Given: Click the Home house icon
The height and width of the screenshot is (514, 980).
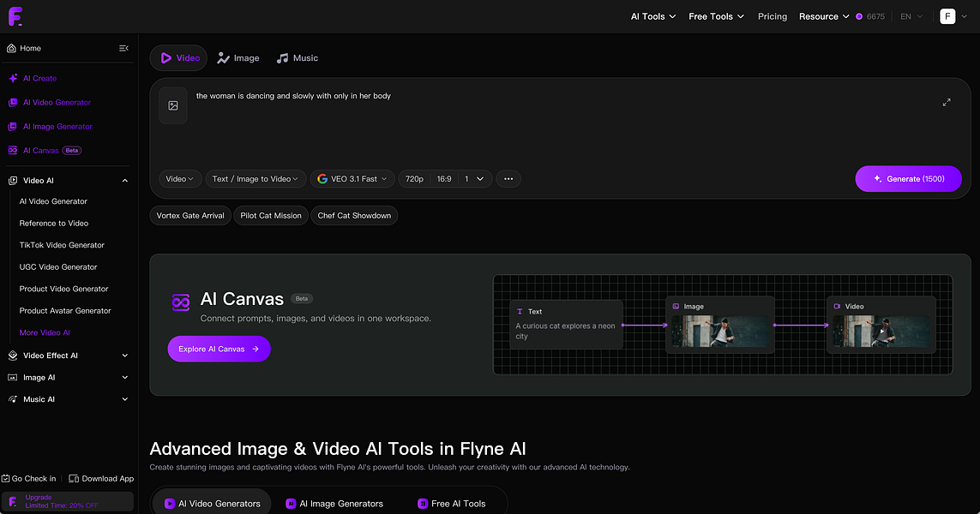Looking at the screenshot, I should pos(11,48).
